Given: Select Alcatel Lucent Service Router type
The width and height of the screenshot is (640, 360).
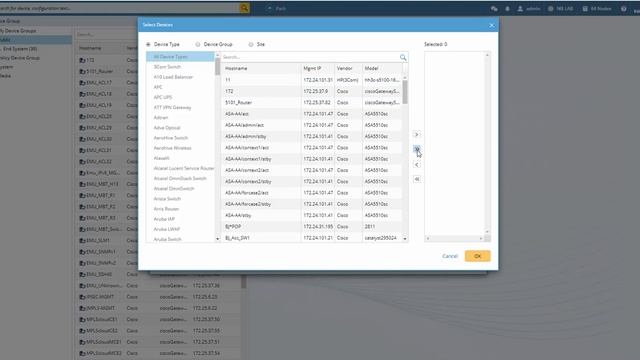Looking at the screenshot, I should click(x=180, y=168).
